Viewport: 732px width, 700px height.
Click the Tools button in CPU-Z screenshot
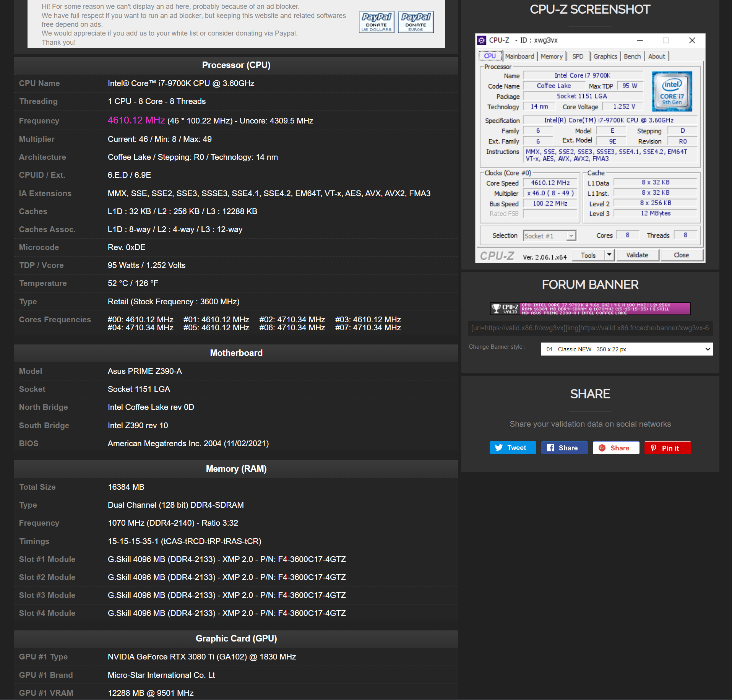pyautogui.click(x=588, y=255)
